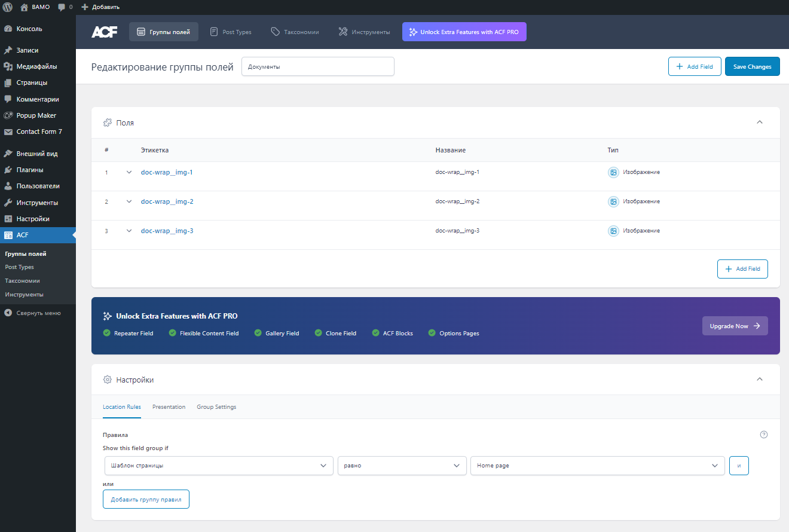Open Пользователи users menu
Viewport: 789px width, 532px height.
point(38,186)
